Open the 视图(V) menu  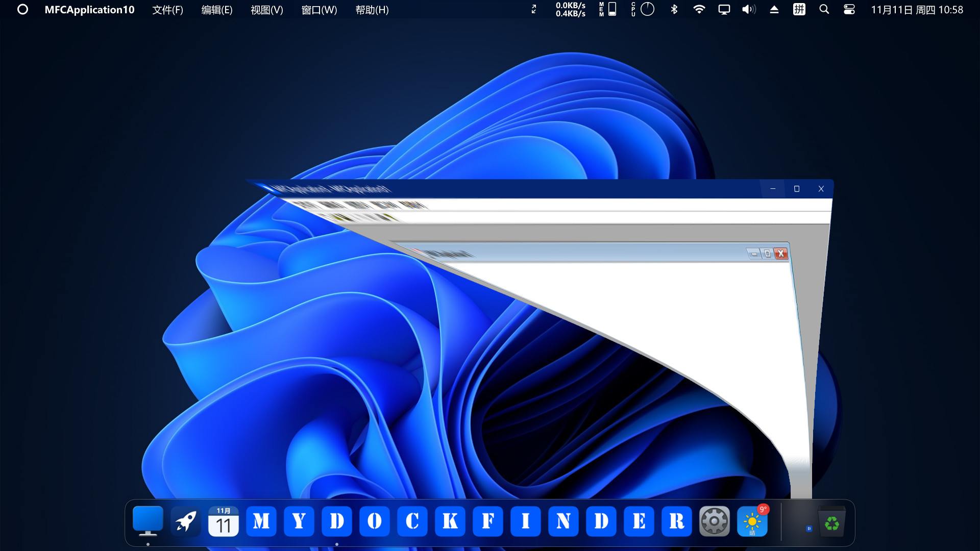(266, 10)
